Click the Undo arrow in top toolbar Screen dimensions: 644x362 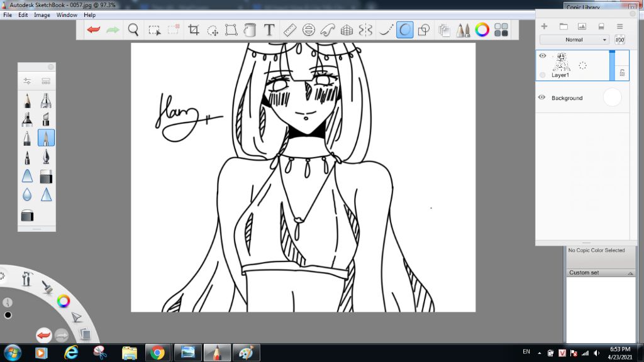tap(94, 30)
